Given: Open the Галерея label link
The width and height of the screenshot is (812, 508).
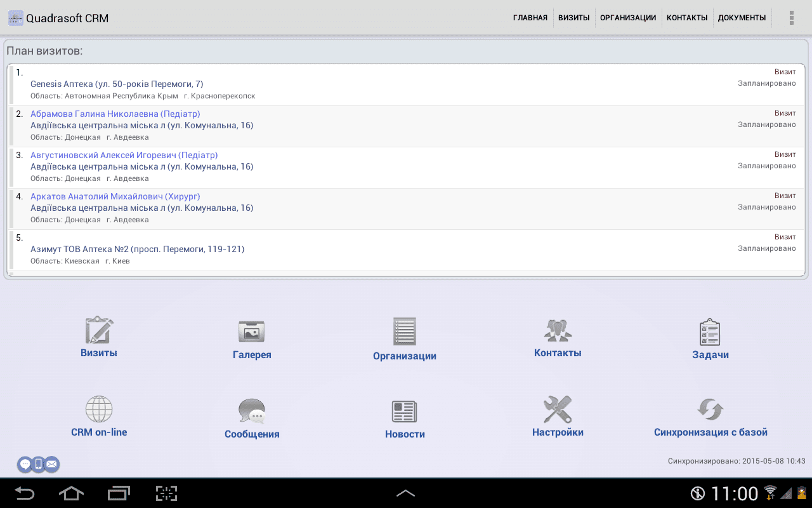Looking at the screenshot, I should tap(252, 355).
